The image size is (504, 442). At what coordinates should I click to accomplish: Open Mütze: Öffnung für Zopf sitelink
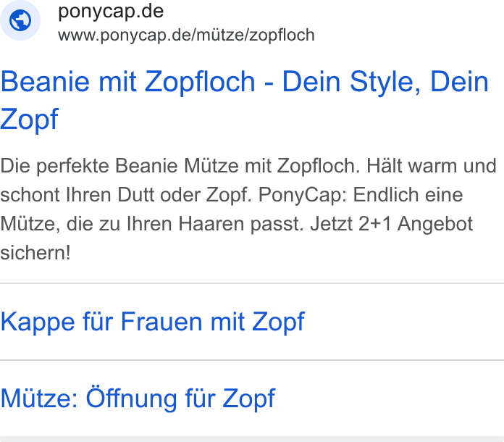(x=138, y=399)
